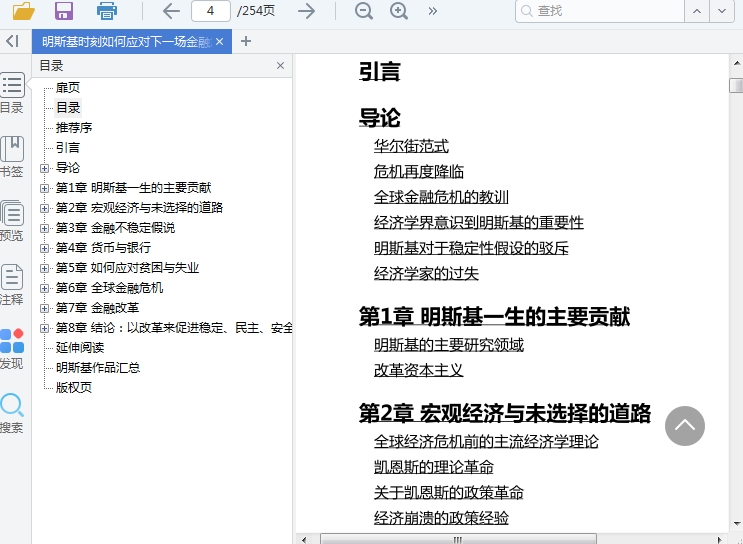
Task: Switch to the 明斯基时刻 document tab
Action: point(125,41)
